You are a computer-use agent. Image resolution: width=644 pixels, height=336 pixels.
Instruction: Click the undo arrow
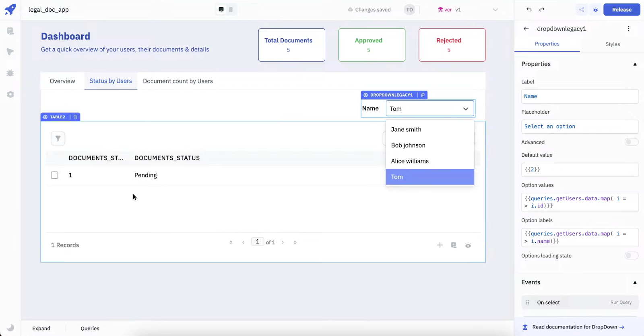click(x=529, y=10)
